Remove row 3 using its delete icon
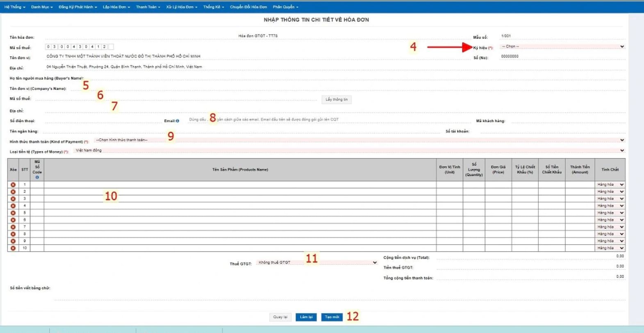The height and width of the screenshot is (333, 644). click(13, 199)
